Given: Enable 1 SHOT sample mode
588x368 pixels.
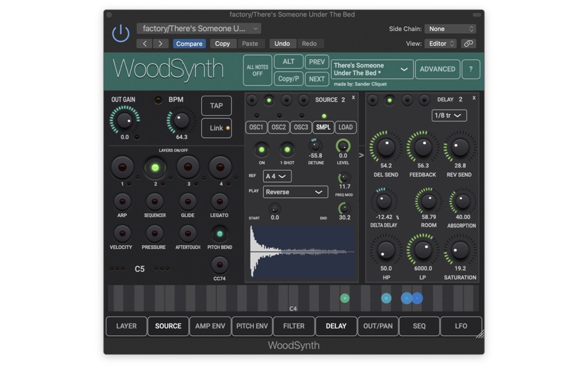Looking at the screenshot, I should click(x=287, y=149).
